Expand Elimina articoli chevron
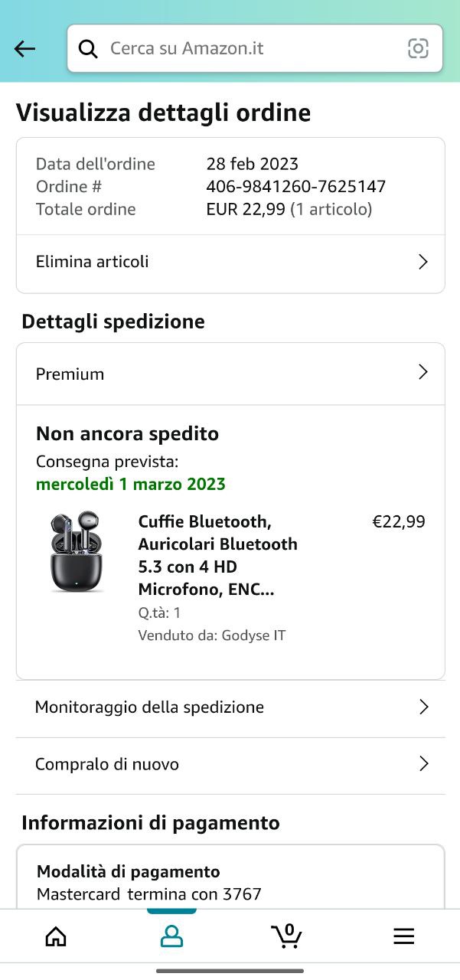This screenshot has width=460, height=980. (423, 262)
